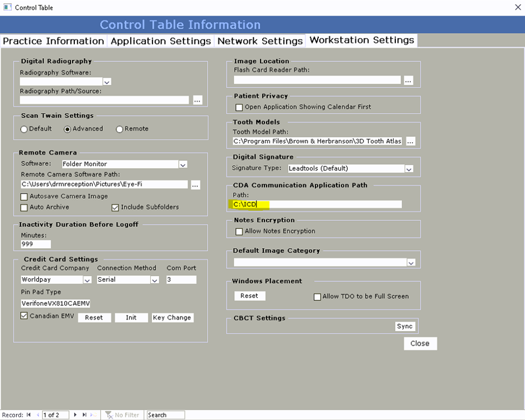Switch to the Network Settings tab

(260, 40)
